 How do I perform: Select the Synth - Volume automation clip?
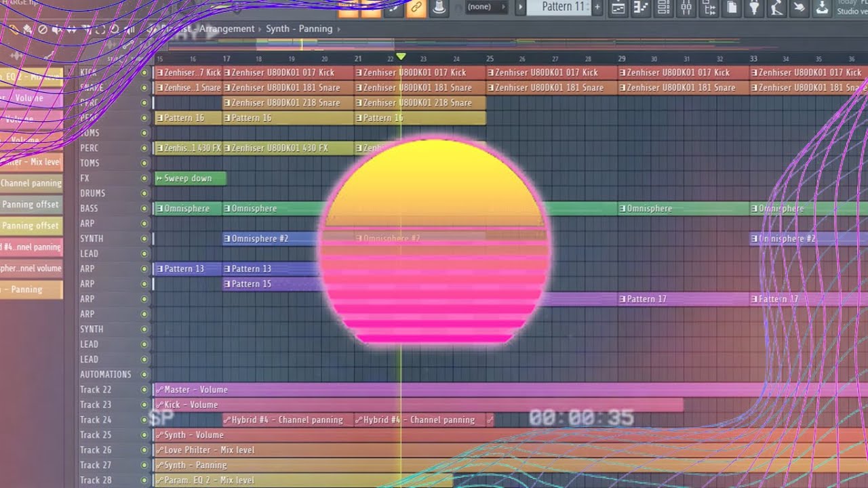[510, 434]
